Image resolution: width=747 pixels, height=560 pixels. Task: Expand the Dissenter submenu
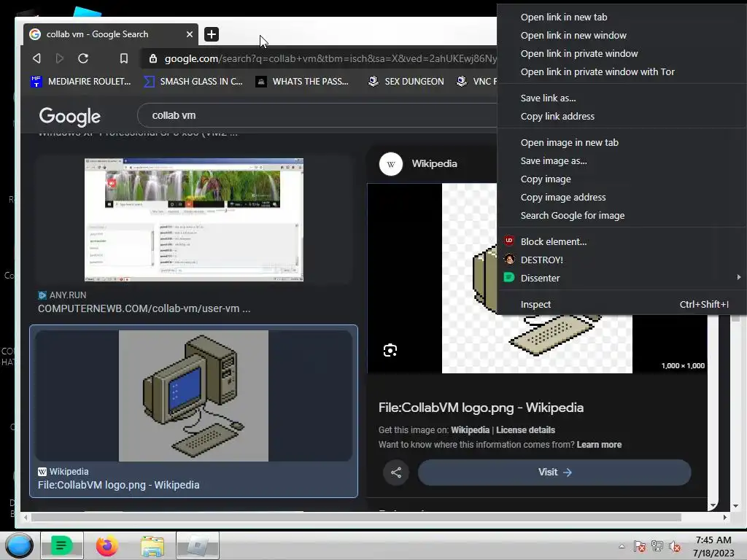(x=622, y=278)
